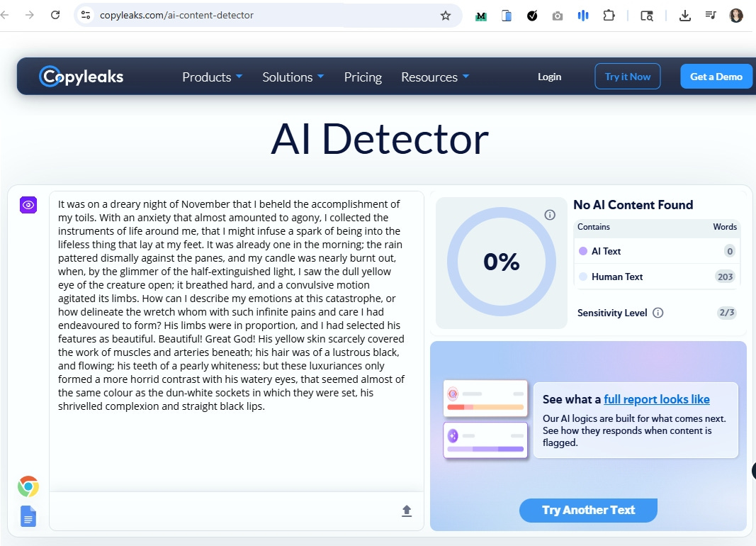Click the blue document extension icon

click(507, 16)
